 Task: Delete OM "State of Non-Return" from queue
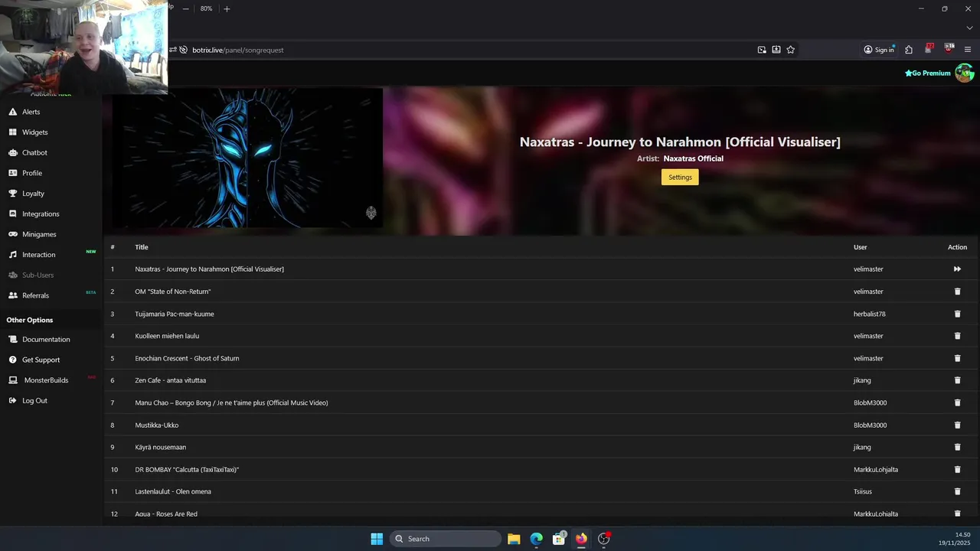pos(957,292)
